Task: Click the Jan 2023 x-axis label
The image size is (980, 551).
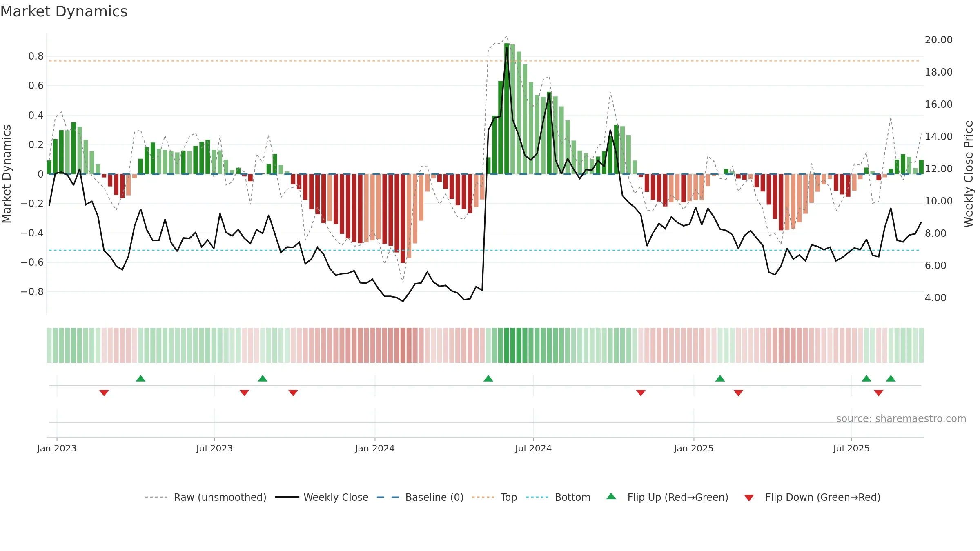Action: coord(57,448)
